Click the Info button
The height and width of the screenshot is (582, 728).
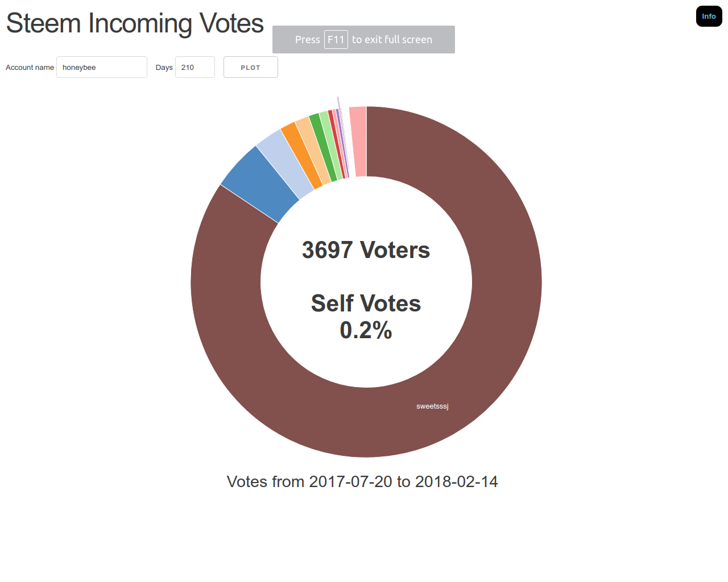pos(709,16)
